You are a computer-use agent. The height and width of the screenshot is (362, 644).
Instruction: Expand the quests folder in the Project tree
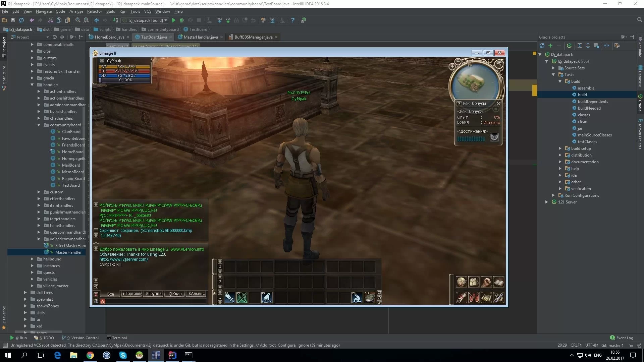click(32, 273)
